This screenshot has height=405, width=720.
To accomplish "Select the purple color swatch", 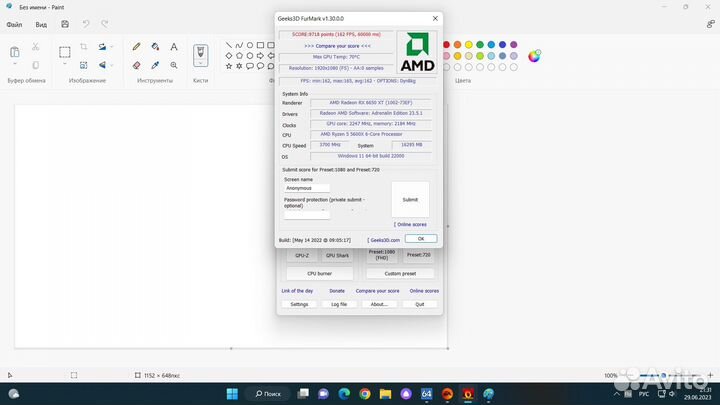I will click(513, 45).
